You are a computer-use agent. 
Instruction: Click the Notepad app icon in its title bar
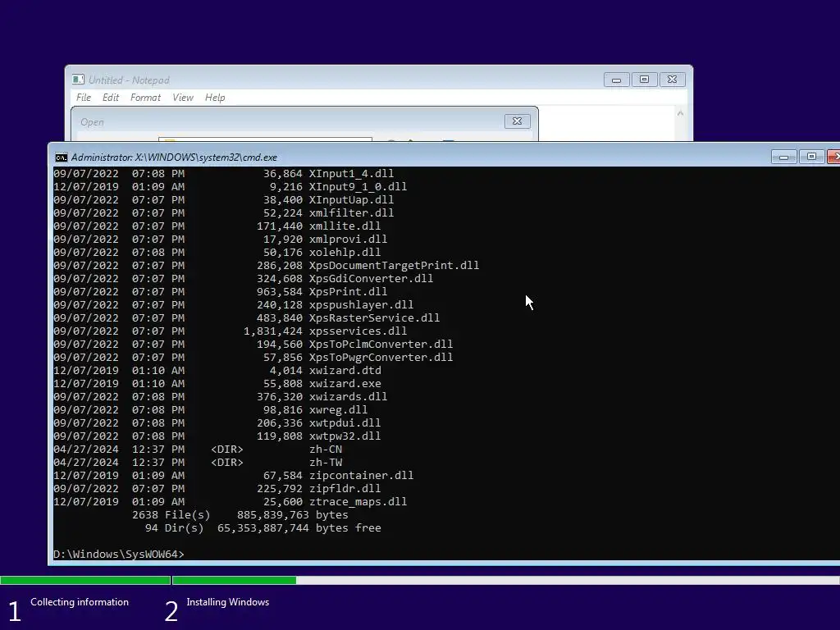pos(78,80)
